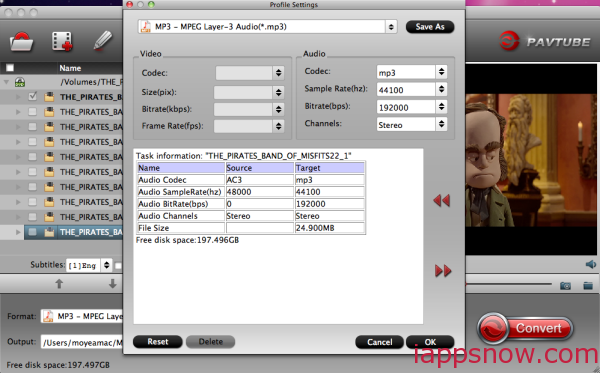
Task: Open the MP3 profile format dropdown
Action: (x=267, y=27)
